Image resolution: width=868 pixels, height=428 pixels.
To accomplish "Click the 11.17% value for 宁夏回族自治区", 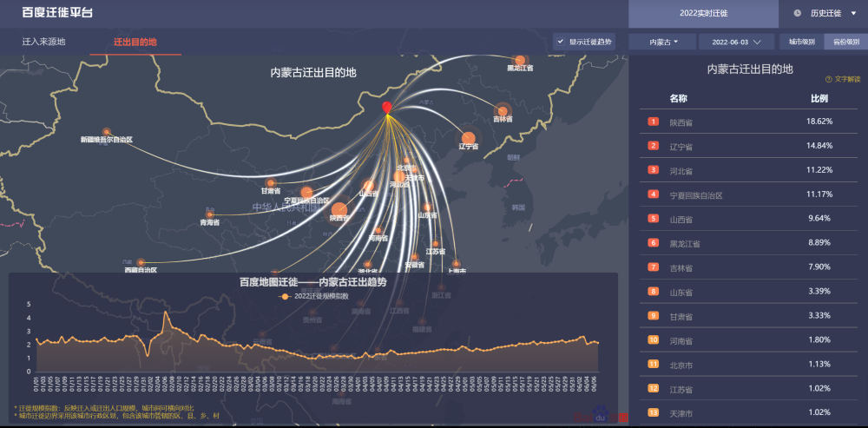I will (x=820, y=194).
